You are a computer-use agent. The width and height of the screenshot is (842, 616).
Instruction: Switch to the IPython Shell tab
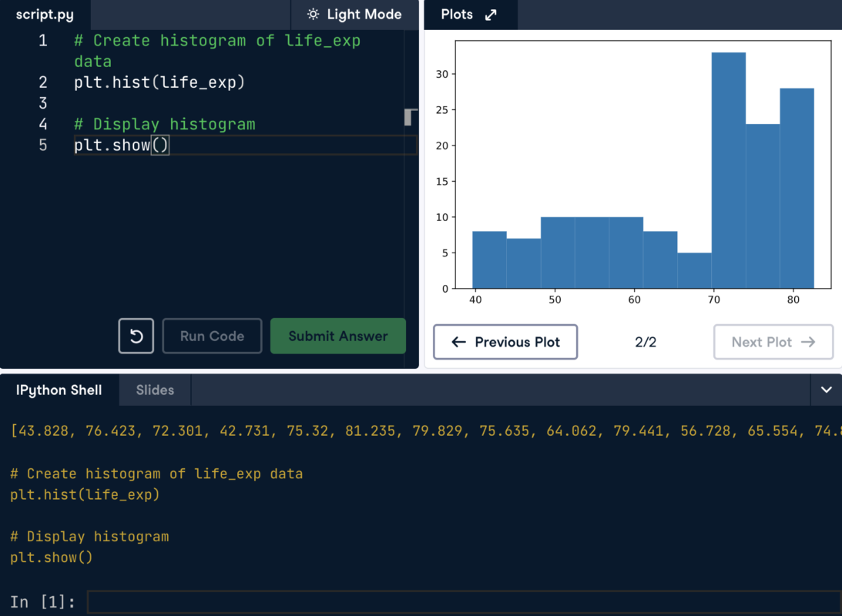click(59, 390)
